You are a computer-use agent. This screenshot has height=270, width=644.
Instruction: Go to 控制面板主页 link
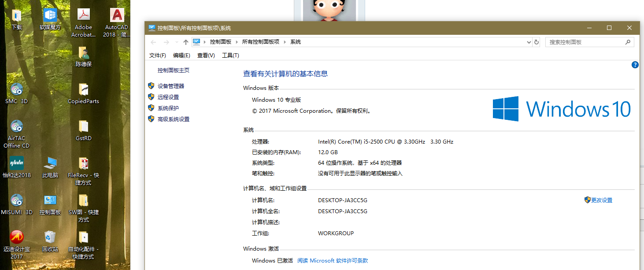pos(174,70)
